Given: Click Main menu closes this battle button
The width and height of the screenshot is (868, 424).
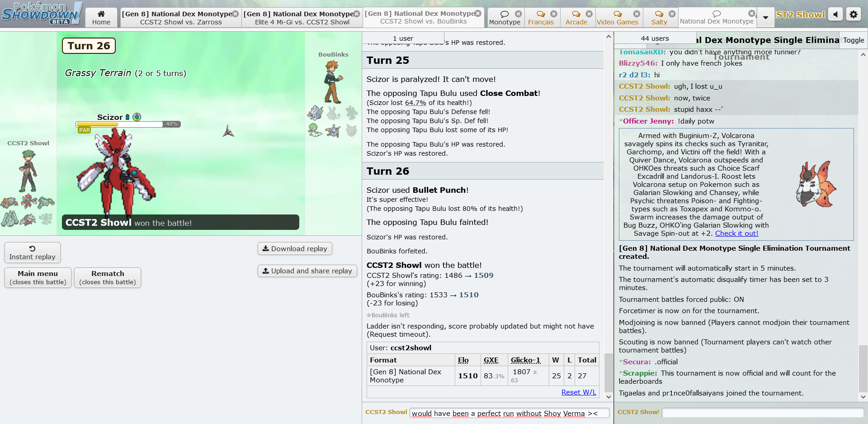Looking at the screenshot, I should (x=38, y=277).
